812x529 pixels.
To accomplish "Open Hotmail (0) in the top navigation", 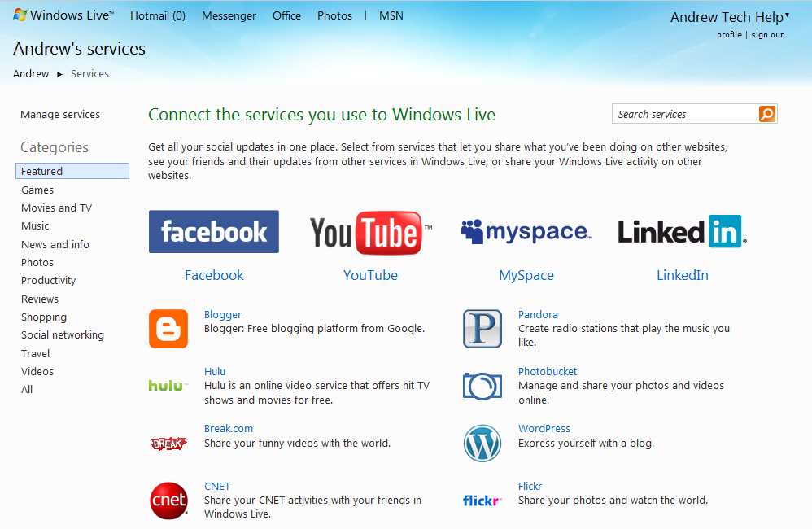I will pyautogui.click(x=157, y=15).
